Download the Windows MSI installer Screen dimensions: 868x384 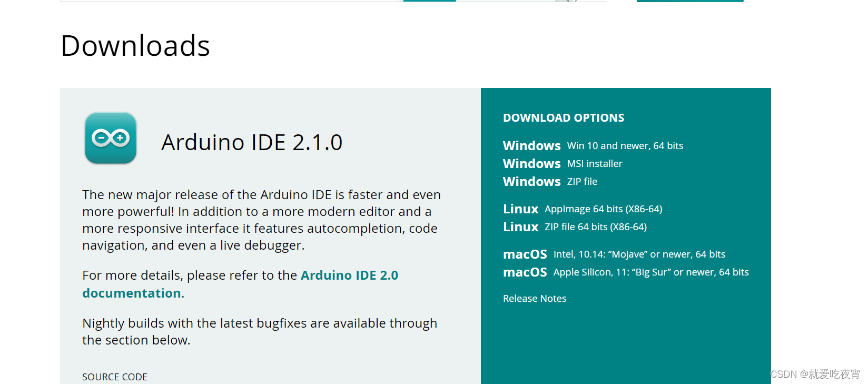click(x=563, y=164)
